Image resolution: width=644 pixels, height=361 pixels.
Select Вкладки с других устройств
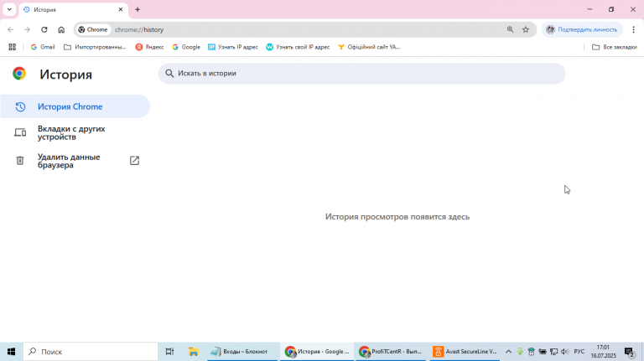click(75, 132)
